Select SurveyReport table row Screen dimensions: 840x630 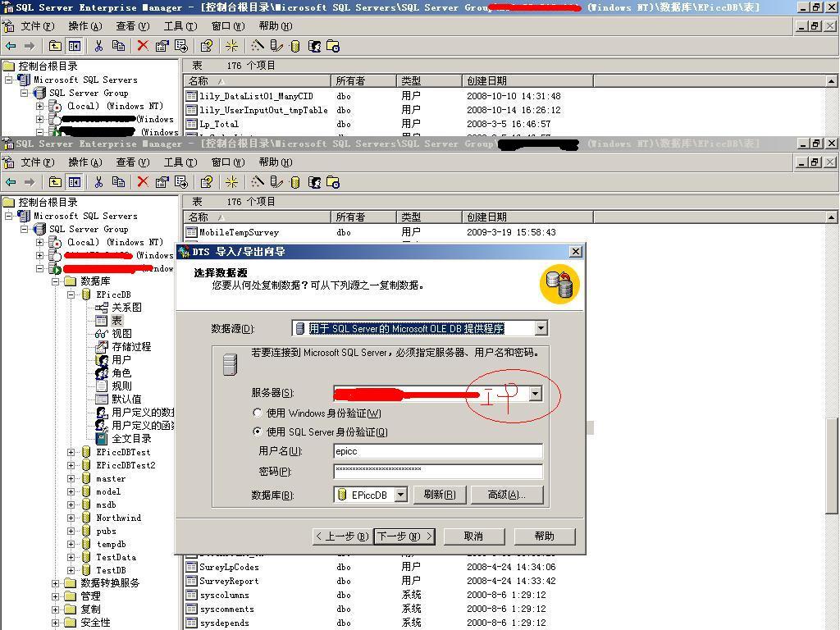[x=229, y=582]
